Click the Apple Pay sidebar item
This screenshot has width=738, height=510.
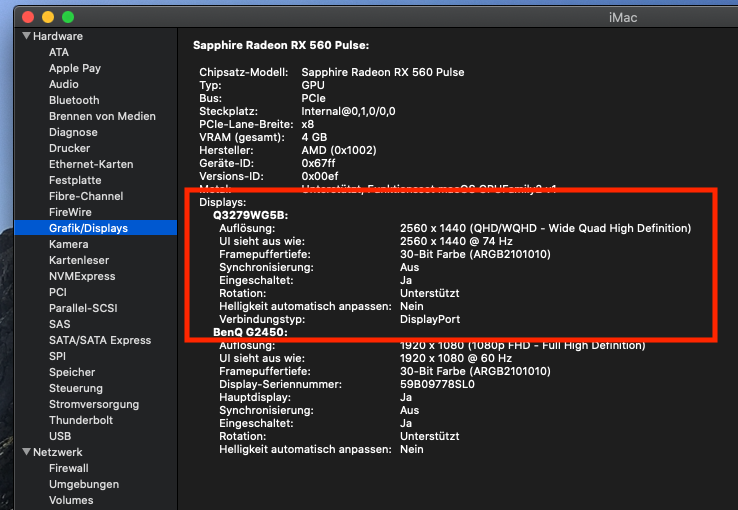[x=75, y=68]
